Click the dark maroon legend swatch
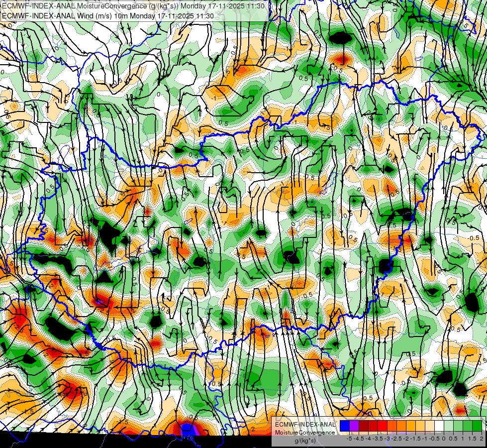This screenshot has height=448, width=487. [x=364, y=426]
